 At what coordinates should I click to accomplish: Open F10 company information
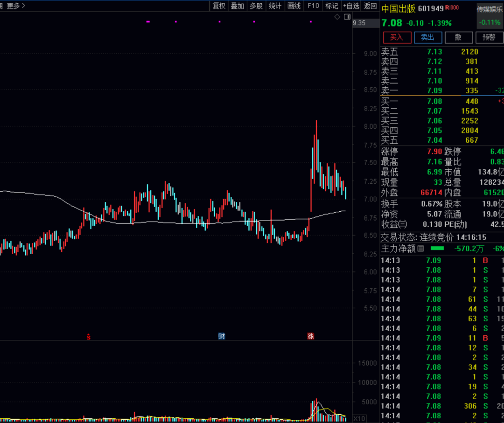pyautogui.click(x=313, y=6)
